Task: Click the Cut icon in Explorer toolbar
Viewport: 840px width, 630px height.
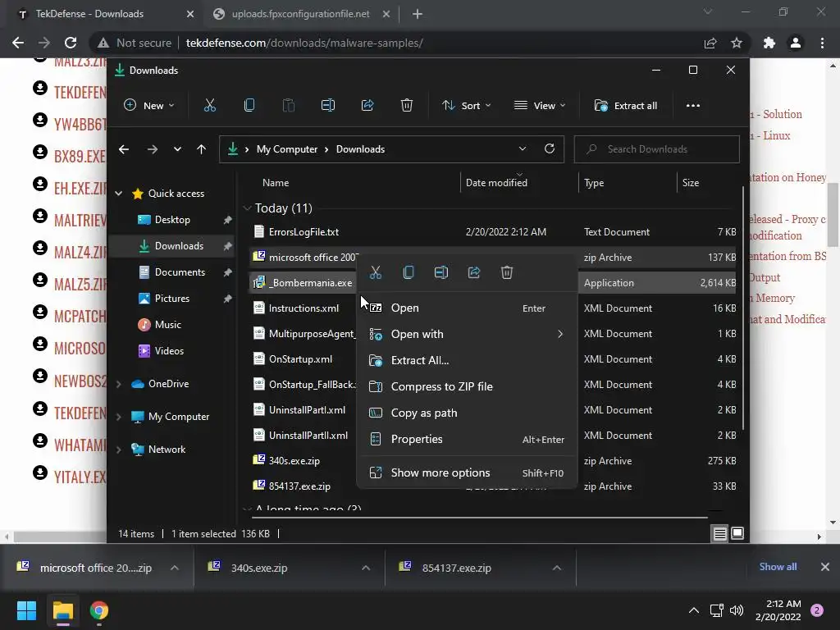Action: (x=210, y=106)
